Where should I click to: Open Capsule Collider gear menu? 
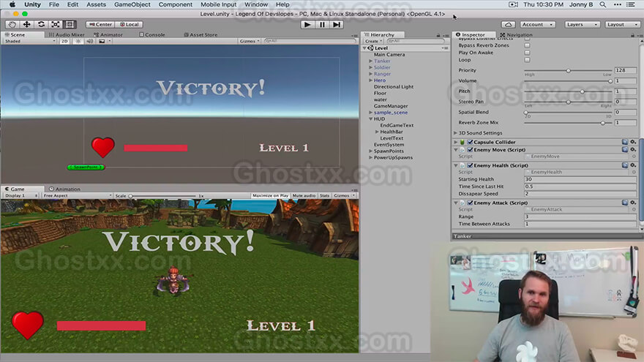[633, 142]
